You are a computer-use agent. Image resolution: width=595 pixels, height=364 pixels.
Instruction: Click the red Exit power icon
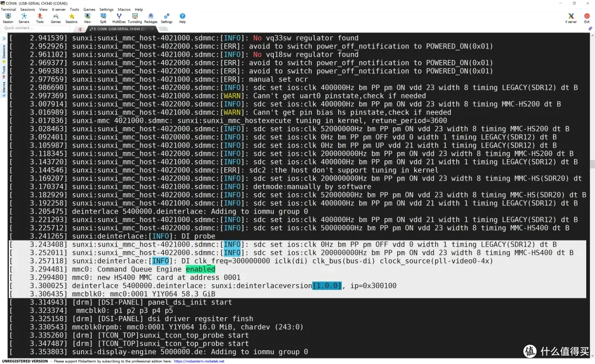click(x=587, y=18)
